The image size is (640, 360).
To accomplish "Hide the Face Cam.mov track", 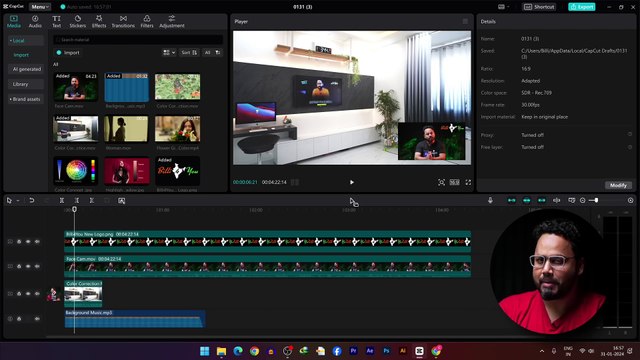I will point(28,266).
